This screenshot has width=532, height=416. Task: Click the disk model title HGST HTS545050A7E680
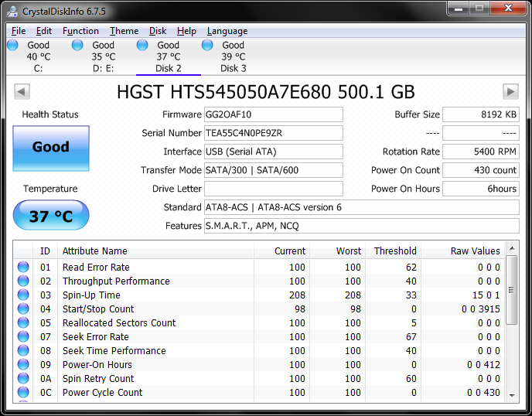[x=223, y=91]
